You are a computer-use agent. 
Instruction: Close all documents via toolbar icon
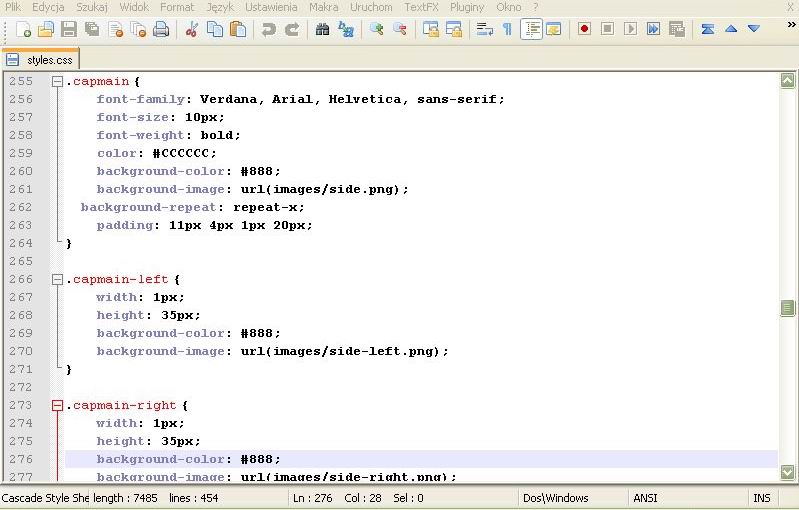[139, 30]
